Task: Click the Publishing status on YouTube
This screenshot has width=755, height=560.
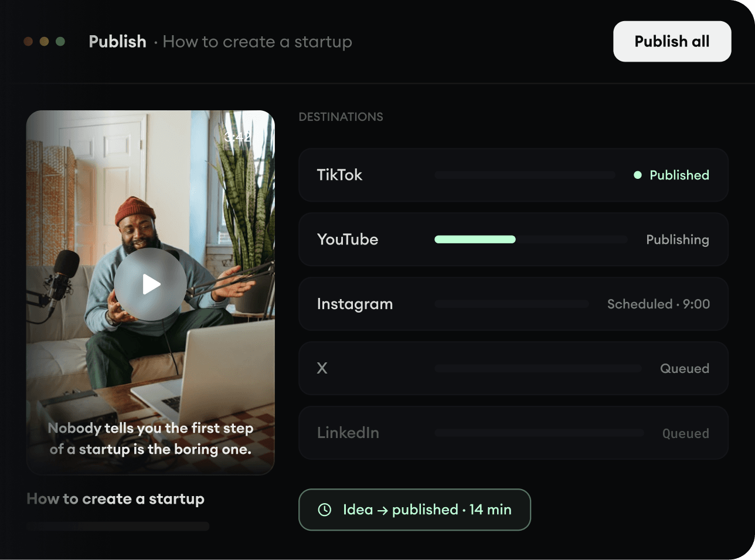Action: [x=678, y=240]
